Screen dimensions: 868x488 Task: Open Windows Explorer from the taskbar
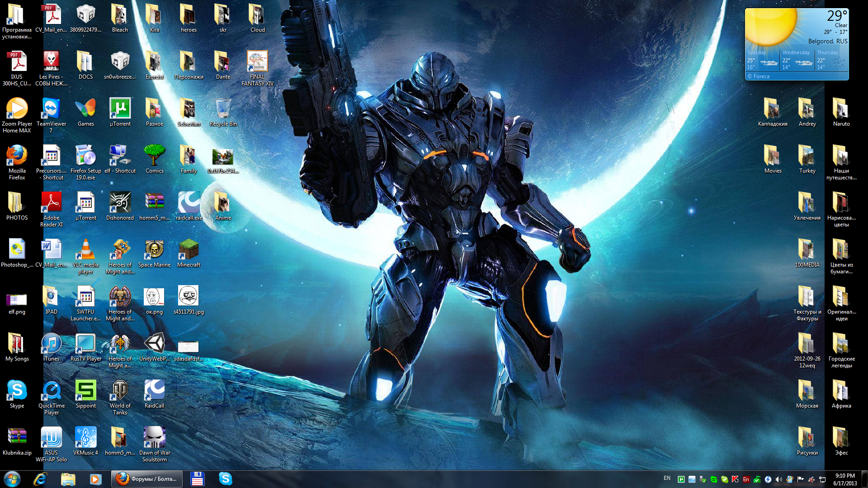click(x=68, y=479)
